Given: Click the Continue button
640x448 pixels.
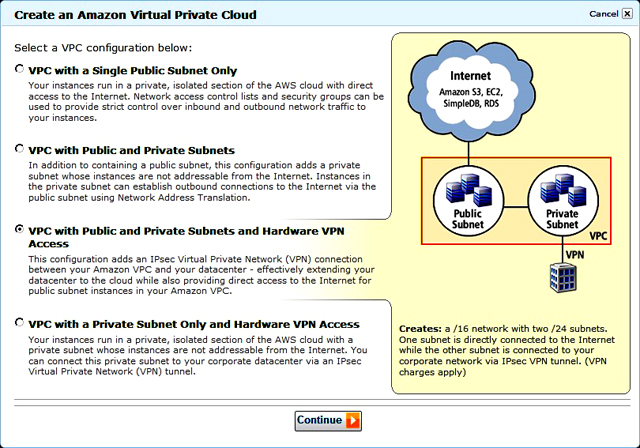Looking at the screenshot, I should [x=328, y=421].
